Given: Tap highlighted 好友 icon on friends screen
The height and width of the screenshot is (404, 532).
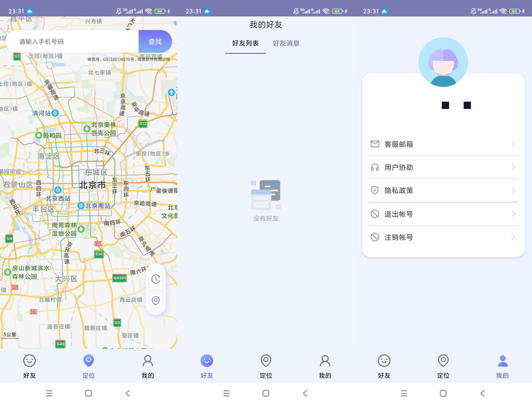Looking at the screenshot, I should (x=207, y=361).
